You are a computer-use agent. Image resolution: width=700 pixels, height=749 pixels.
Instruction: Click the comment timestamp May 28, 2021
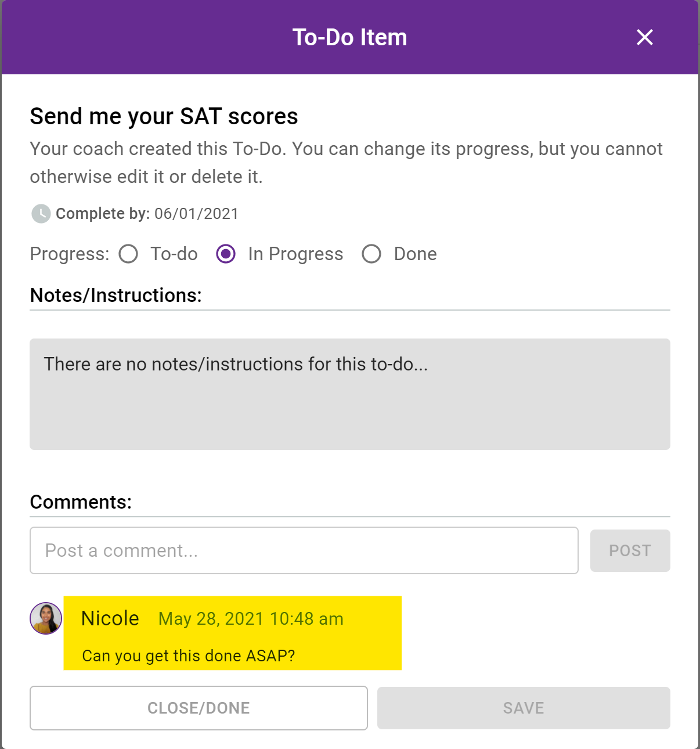251,619
